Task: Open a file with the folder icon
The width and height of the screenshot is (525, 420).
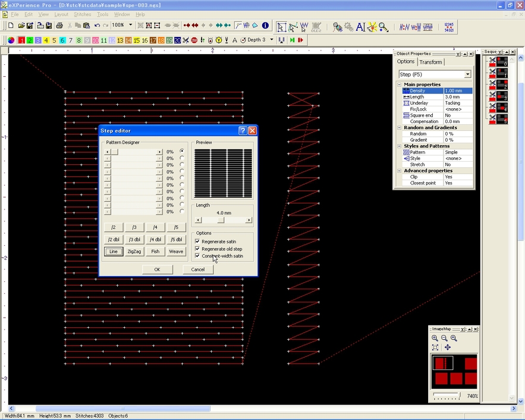Action: [x=21, y=26]
